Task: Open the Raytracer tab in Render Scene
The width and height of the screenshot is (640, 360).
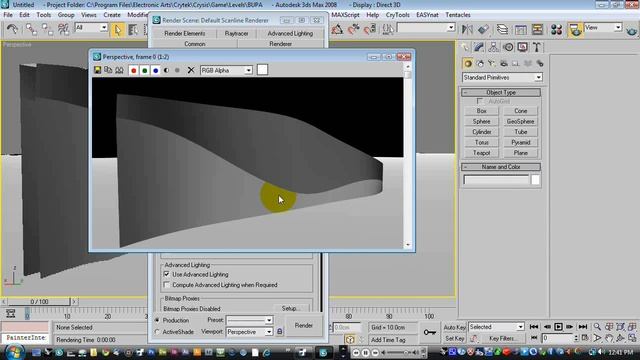Action: click(x=236, y=33)
